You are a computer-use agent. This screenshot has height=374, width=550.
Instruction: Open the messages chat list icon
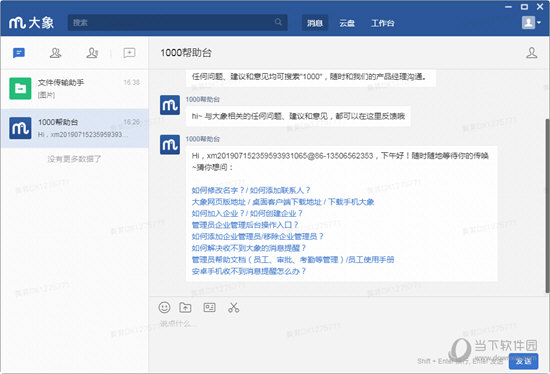click(x=19, y=53)
